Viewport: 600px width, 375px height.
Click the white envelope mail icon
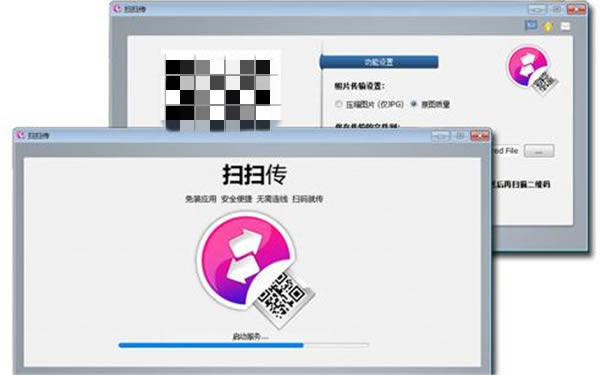(x=565, y=26)
